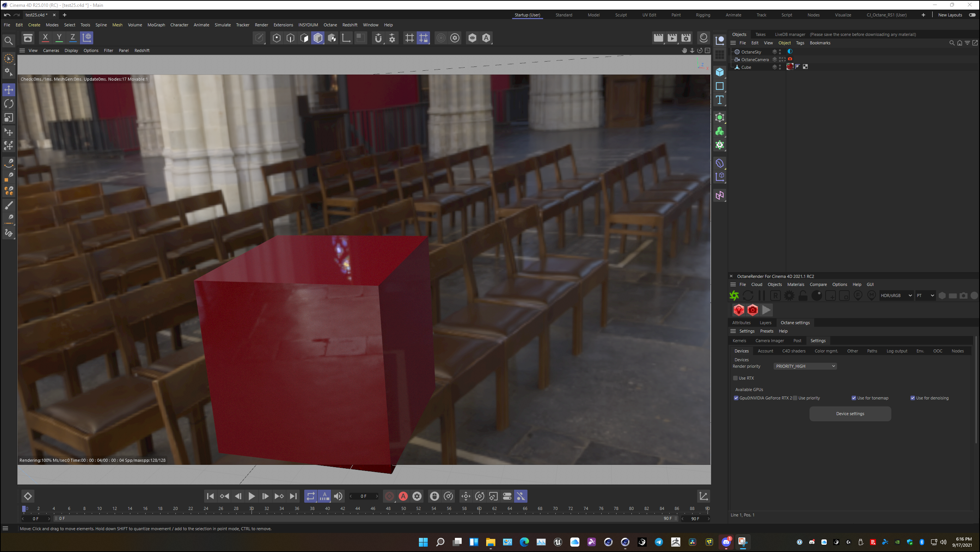Select the Scale tool in left toolbar
Screen dimensions: 980x552
9,118
